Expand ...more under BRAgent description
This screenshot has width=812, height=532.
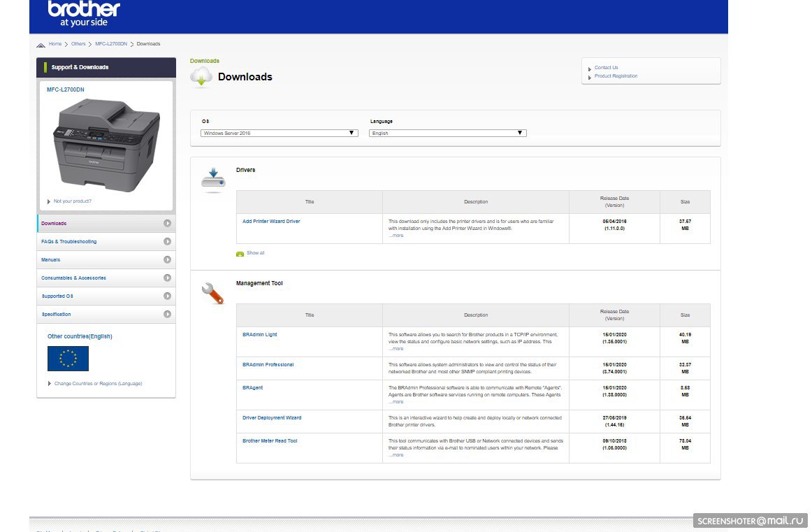pos(396,402)
